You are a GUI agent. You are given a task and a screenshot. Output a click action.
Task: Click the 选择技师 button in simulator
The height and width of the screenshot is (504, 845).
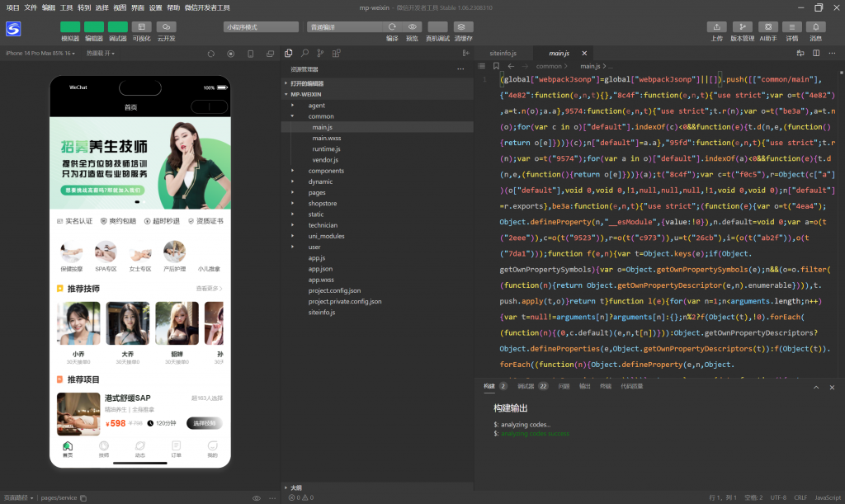204,423
